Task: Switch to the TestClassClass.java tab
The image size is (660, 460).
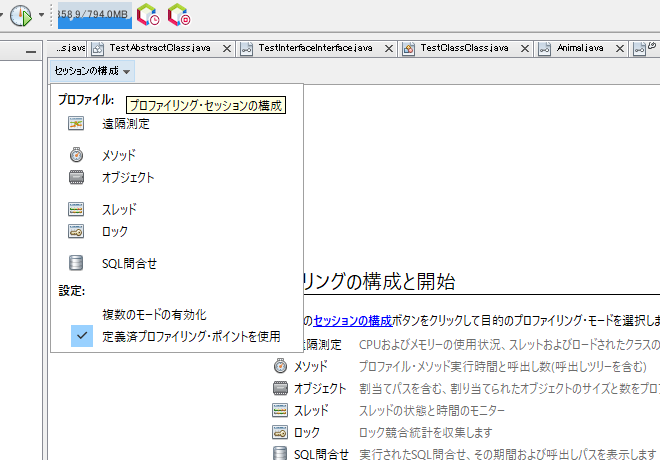Action: pyautogui.click(x=464, y=48)
